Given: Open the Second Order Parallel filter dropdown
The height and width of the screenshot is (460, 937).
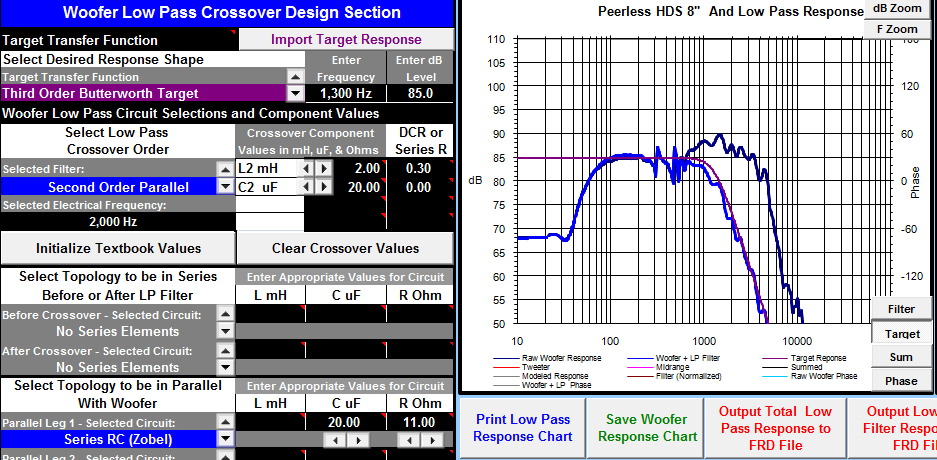Looking at the screenshot, I should [x=225, y=187].
